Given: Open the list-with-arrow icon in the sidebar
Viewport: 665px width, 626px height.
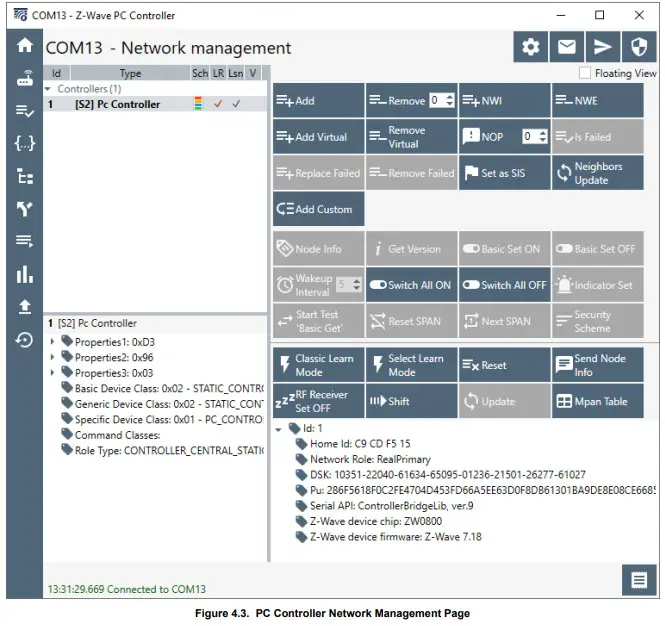Looking at the screenshot, I should [25, 241].
